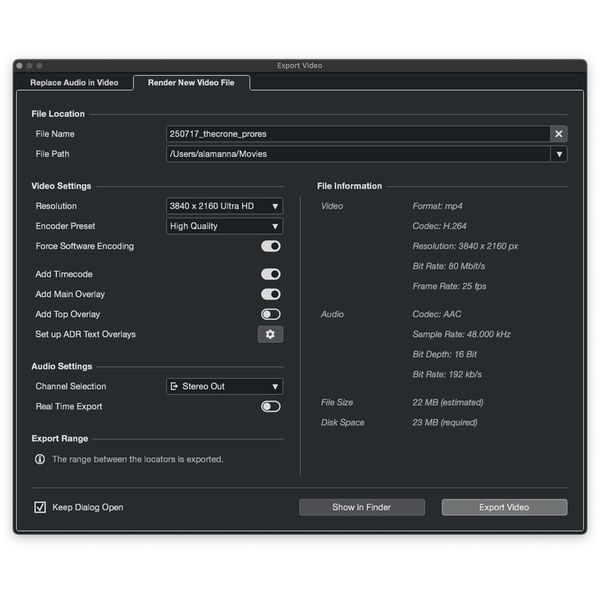Expand the File Path dropdown arrow

point(559,154)
